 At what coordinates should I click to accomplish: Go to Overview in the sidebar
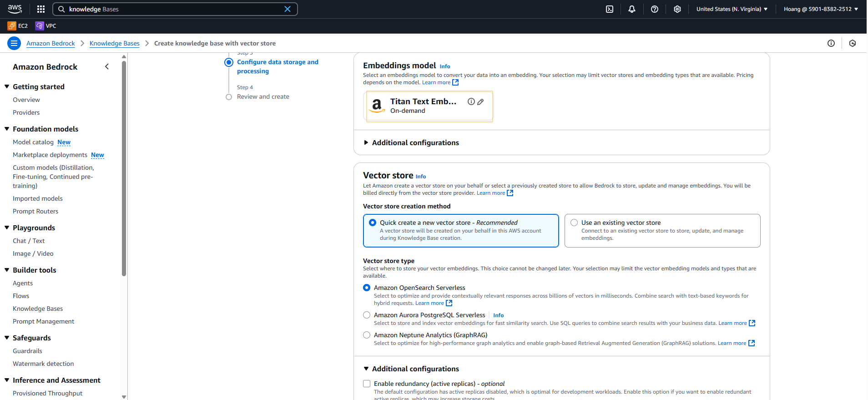tap(26, 100)
